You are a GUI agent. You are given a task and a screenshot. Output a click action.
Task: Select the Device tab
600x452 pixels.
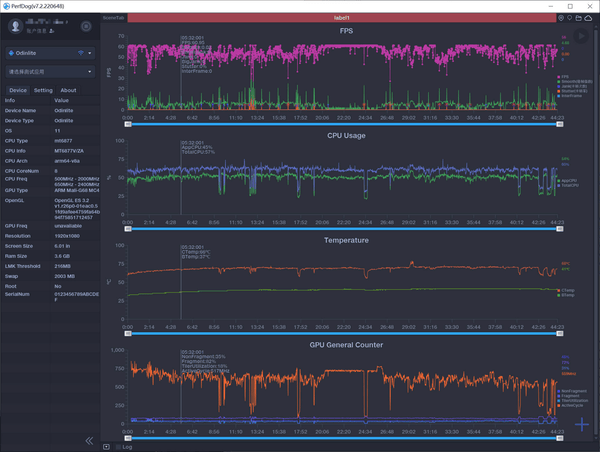[x=17, y=90]
